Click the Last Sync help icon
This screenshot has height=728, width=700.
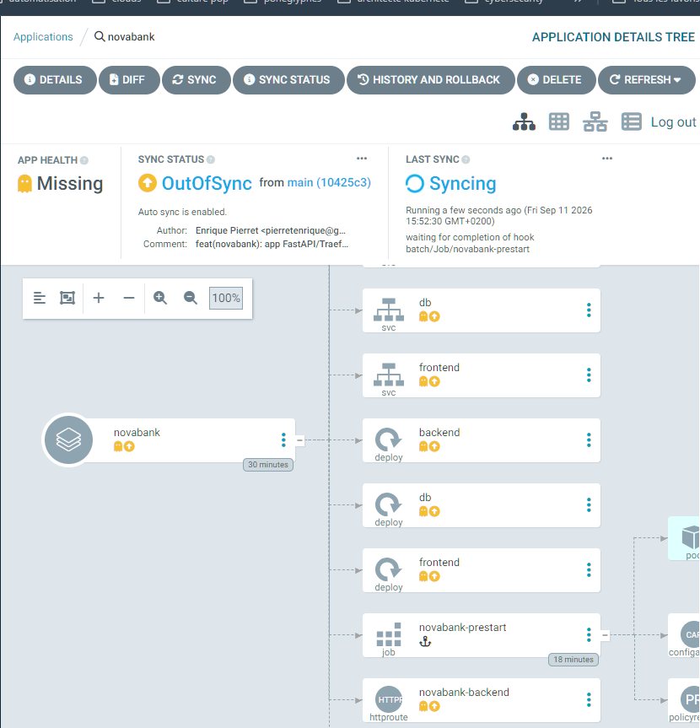click(x=466, y=159)
